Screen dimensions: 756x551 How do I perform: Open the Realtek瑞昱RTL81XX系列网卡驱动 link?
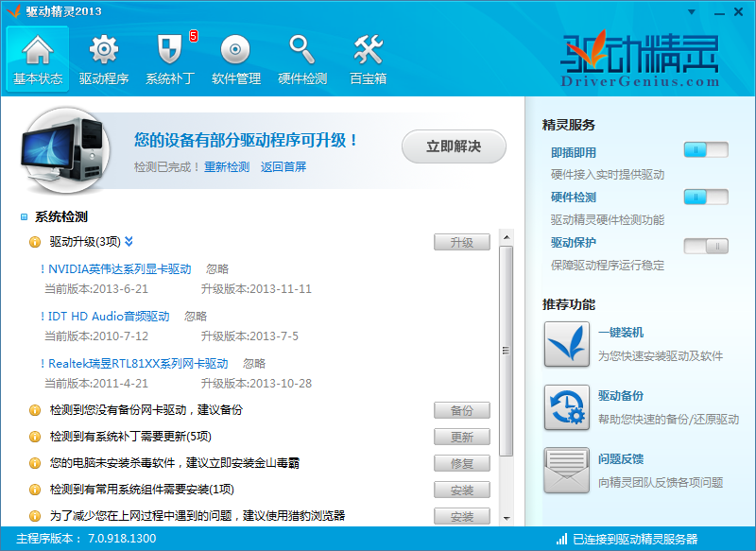click(x=138, y=364)
